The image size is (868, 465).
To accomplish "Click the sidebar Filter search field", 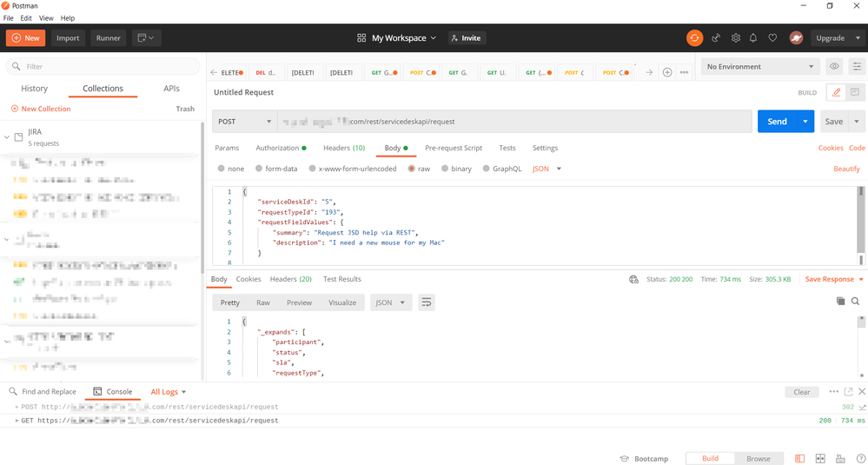I will [103, 66].
